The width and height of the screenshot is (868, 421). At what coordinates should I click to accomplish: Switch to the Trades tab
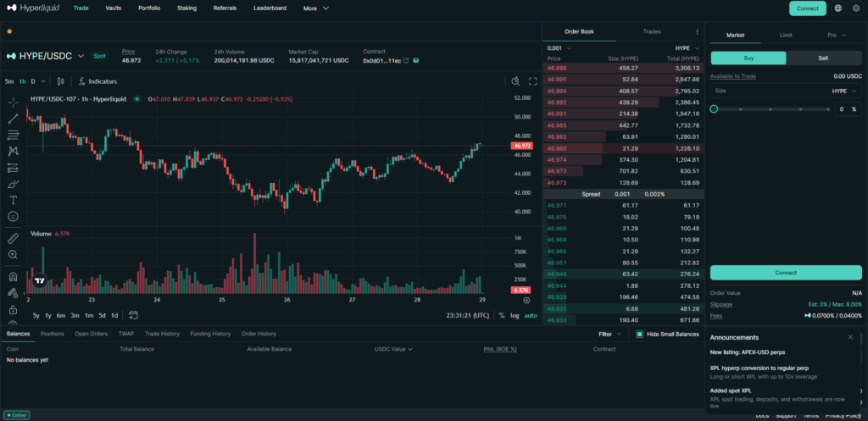(651, 31)
